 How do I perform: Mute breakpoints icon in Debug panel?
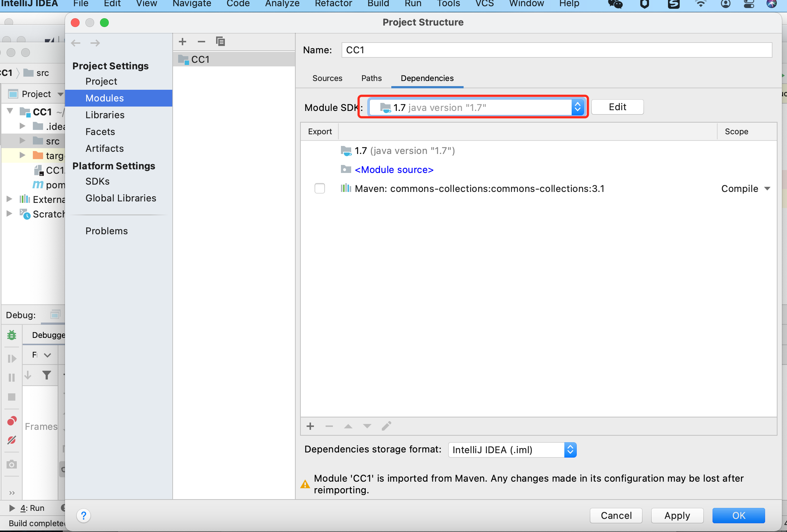(x=12, y=440)
